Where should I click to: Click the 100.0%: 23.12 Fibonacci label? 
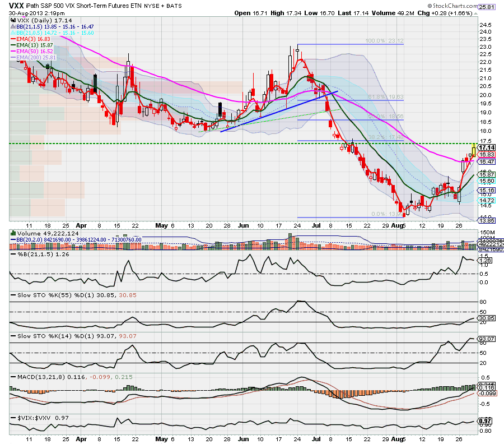(384, 41)
